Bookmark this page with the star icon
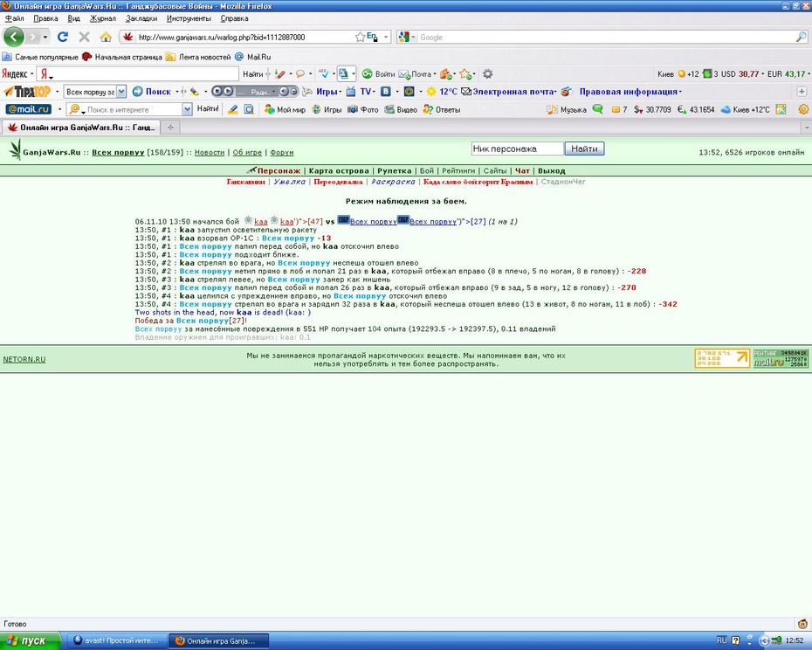Image resolution: width=812 pixels, height=650 pixels. click(x=360, y=37)
